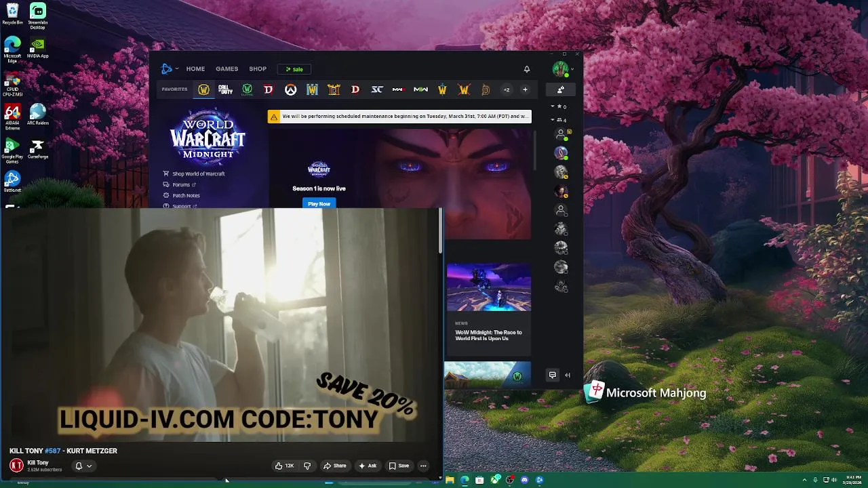Dislike the Kill Tony video
Viewport: 868px width, 488px height.
[307, 466]
